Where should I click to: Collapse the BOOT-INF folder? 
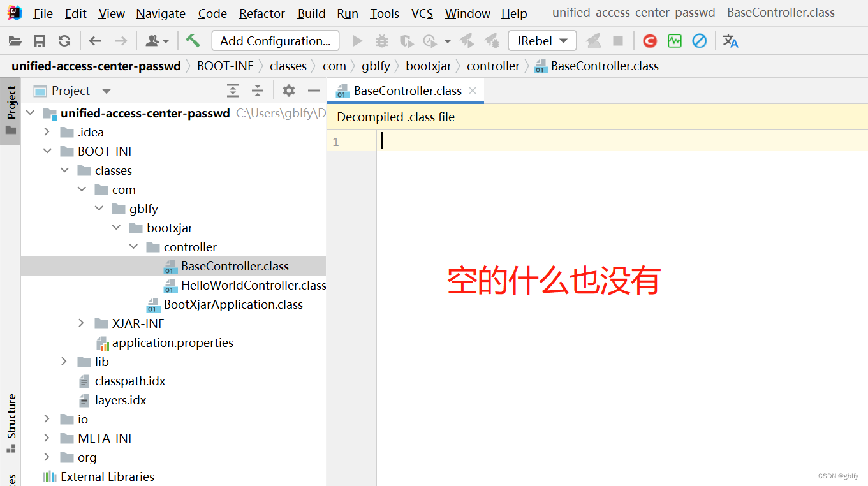tap(47, 151)
